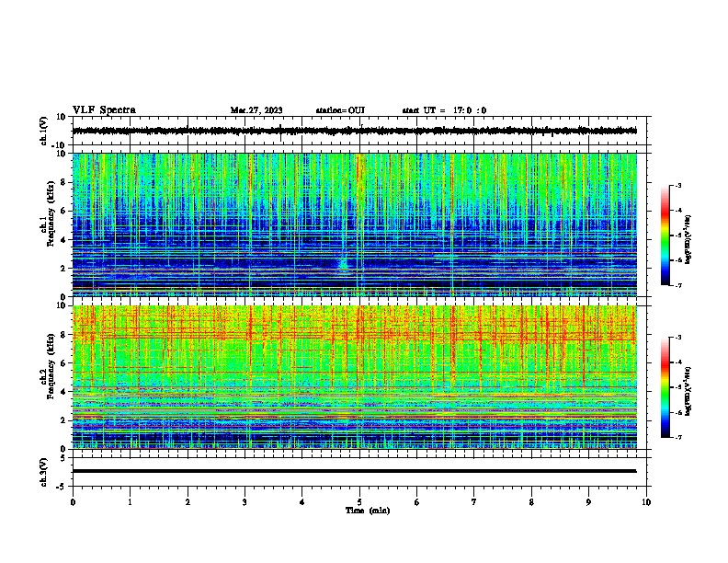This screenshot has width=728, height=563.
Task: Click time axis tick label "5"
Action: (359, 502)
